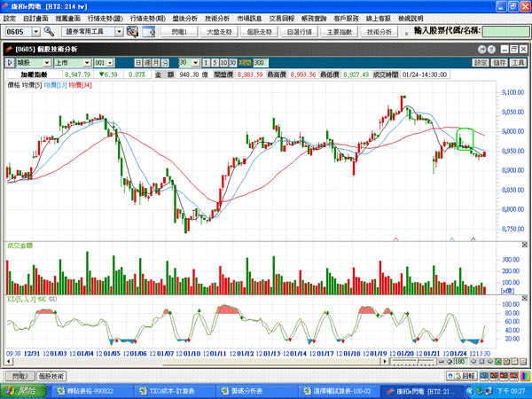532x399 pixels.
Task: Click the print icon below the chart
Action: [506, 362]
